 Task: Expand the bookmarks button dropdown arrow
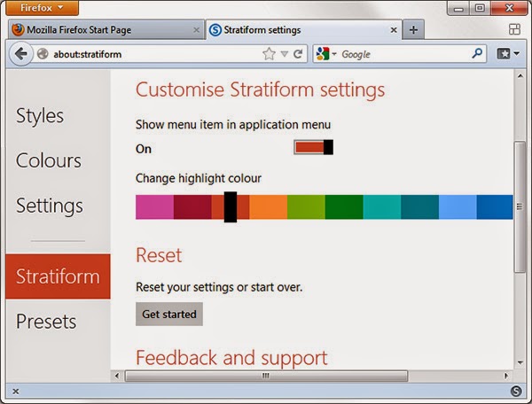pos(516,53)
